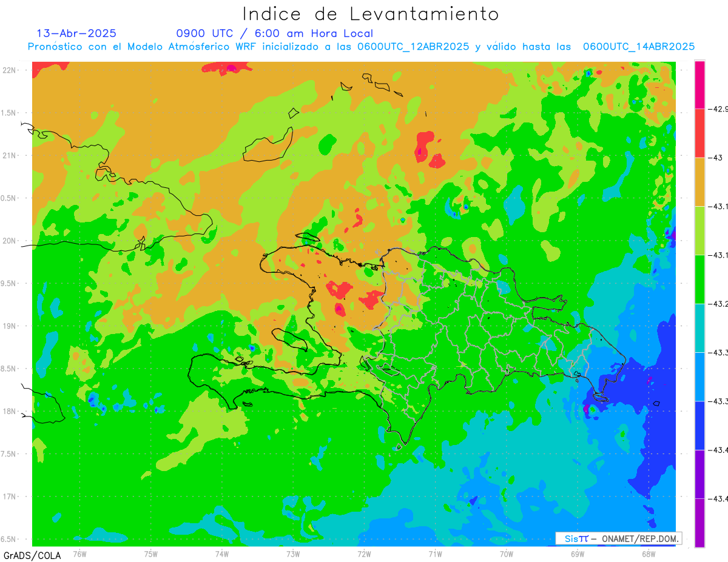Image resolution: width=728 pixels, height=562 pixels.
Task: Click '0900 UTC / 6:00 am Hora Local'
Action: (x=275, y=33)
